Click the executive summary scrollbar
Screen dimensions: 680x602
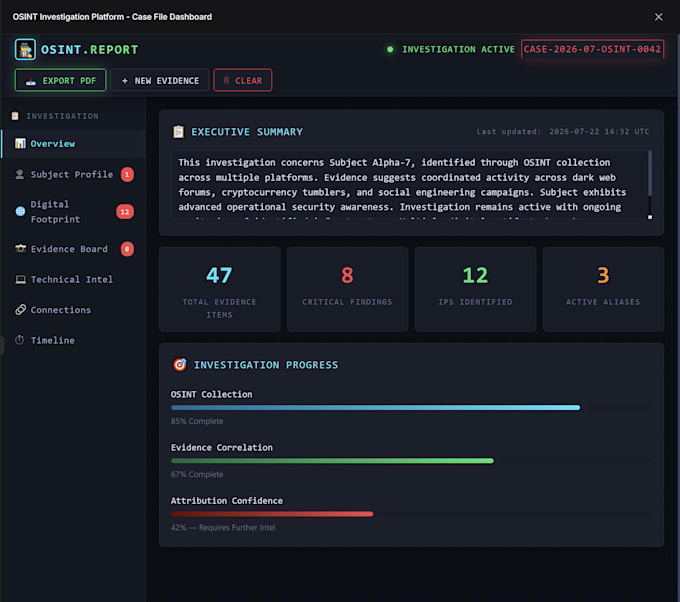point(650,173)
